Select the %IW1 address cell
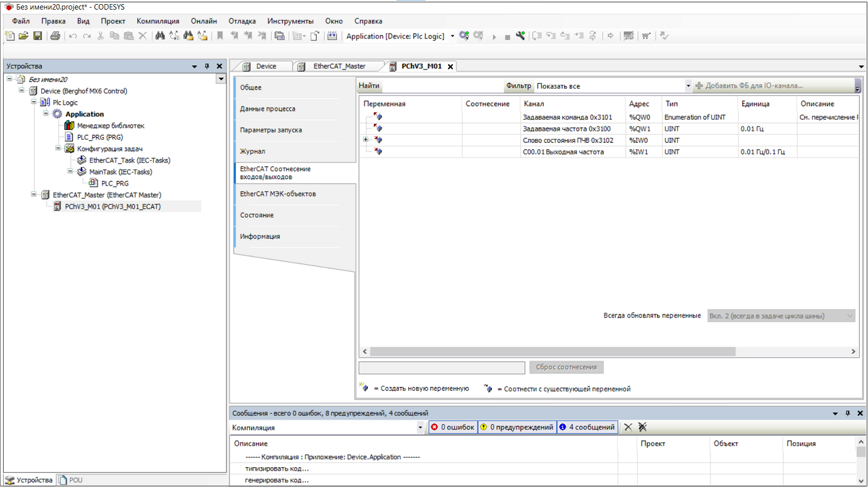 643,152
